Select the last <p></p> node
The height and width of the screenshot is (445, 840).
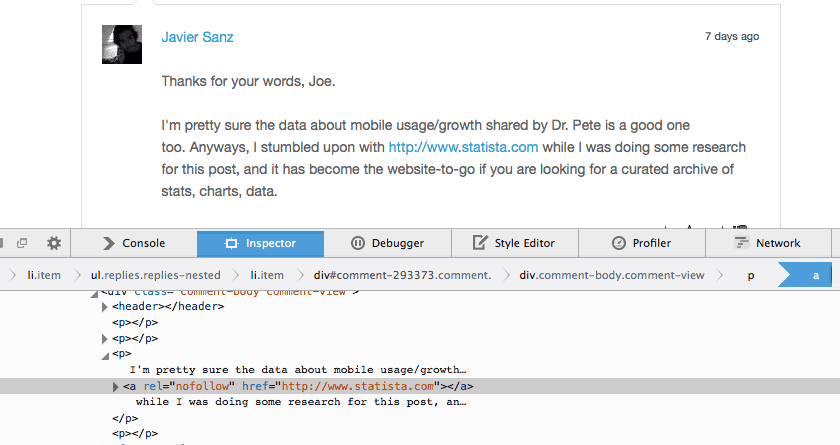point(135,433)
